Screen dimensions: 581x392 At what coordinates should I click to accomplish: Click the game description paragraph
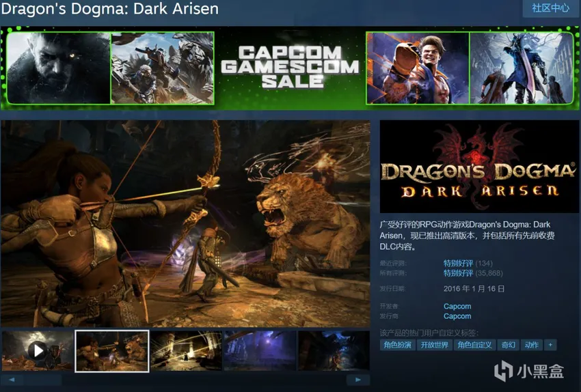click(467, 236)
